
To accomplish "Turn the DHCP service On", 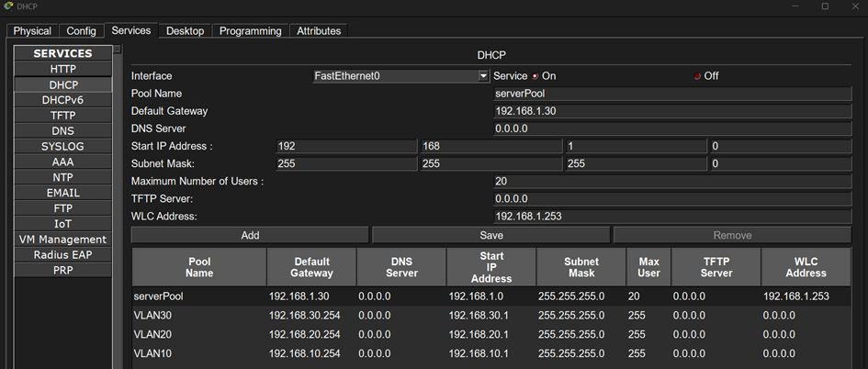I will point(535,76).
